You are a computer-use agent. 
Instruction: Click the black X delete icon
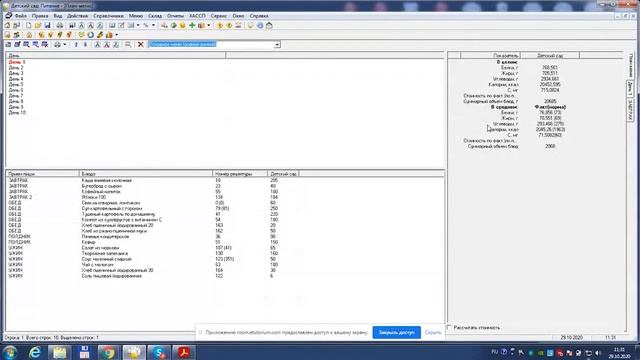(x=141, y=44)
